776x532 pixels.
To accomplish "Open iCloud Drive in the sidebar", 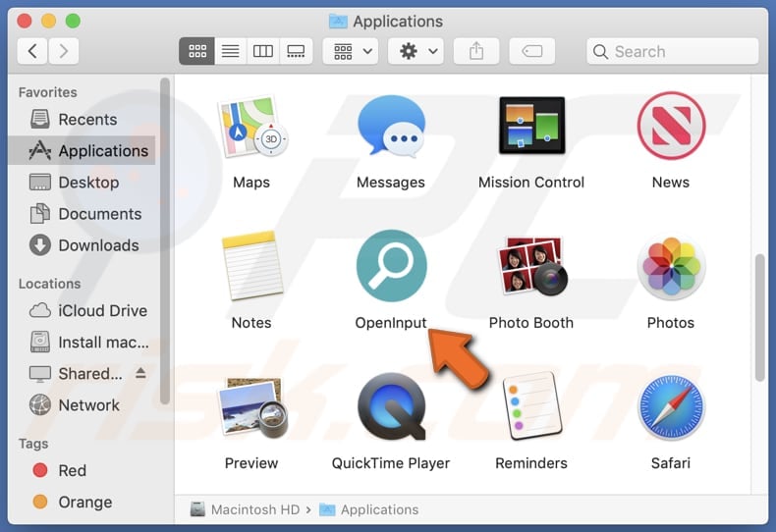I will tap(82, 310).
